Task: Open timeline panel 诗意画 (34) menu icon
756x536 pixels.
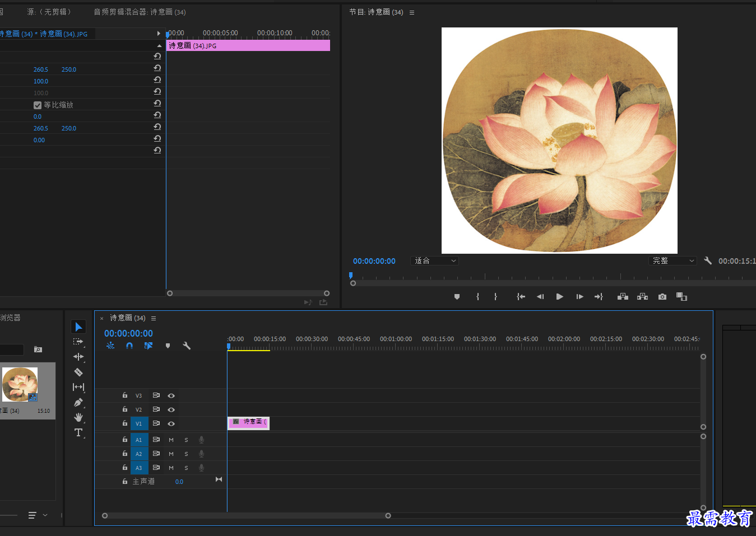Action: 154,318
